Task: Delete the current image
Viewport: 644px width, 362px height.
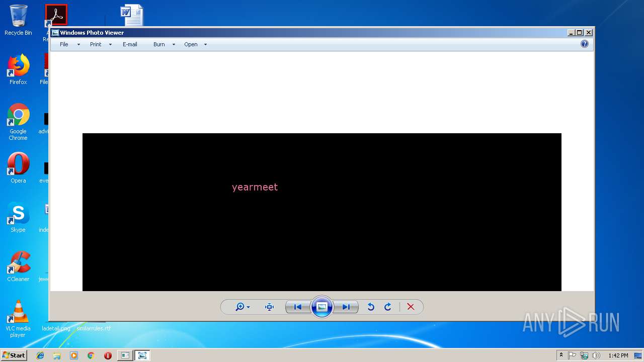Action: pyautogui.click(x=411, y=307)
